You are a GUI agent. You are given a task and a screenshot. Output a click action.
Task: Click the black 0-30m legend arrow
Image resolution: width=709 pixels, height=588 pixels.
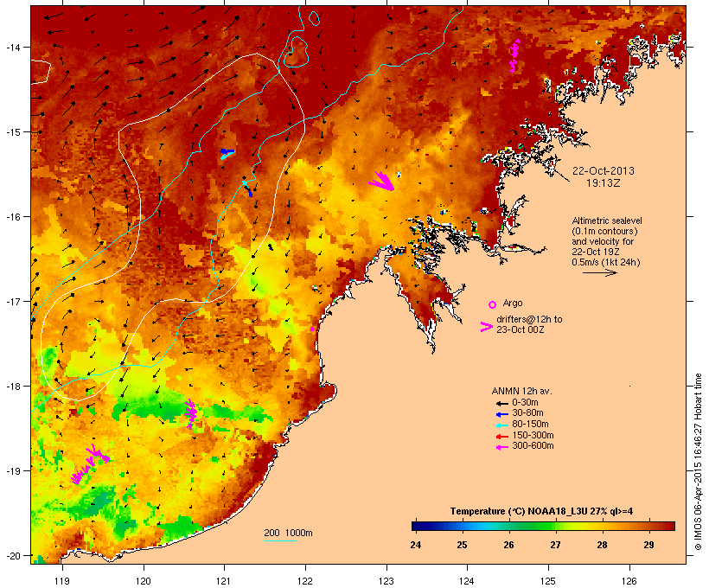pyautogui.click(x=501, y=403)
